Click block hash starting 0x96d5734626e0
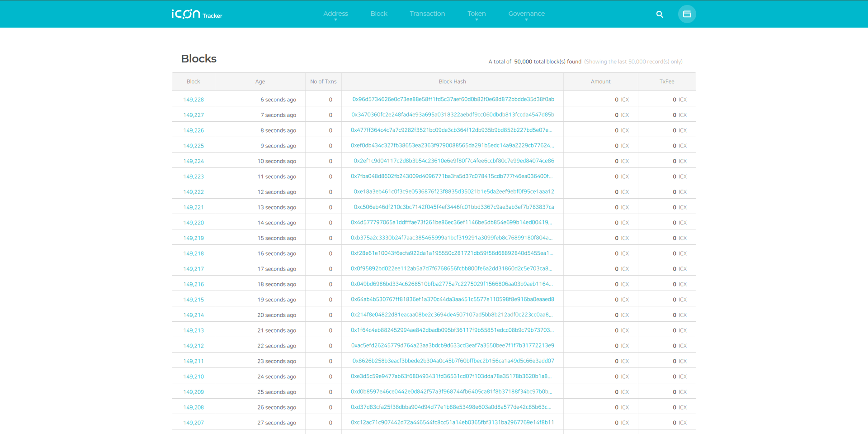 (453, 99)
